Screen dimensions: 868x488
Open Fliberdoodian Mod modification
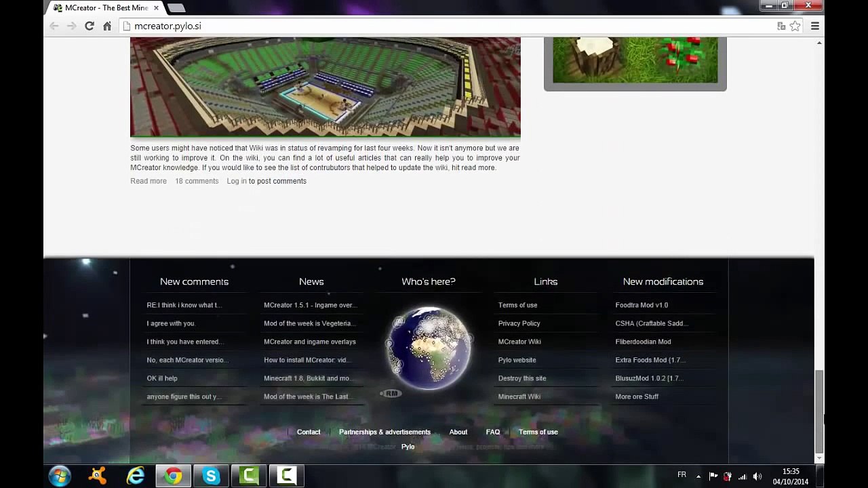coord(643,342)
